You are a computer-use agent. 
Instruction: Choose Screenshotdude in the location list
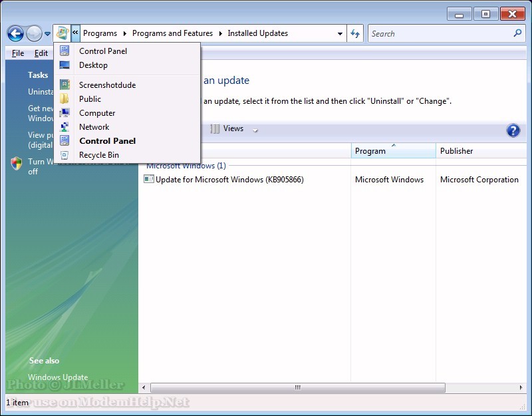[x=107, y=85]
